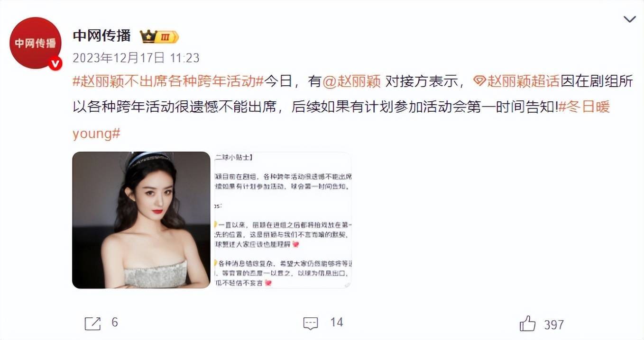Click the like count 397
Viewport: 644px width, 340px height.
click(554, 325)
